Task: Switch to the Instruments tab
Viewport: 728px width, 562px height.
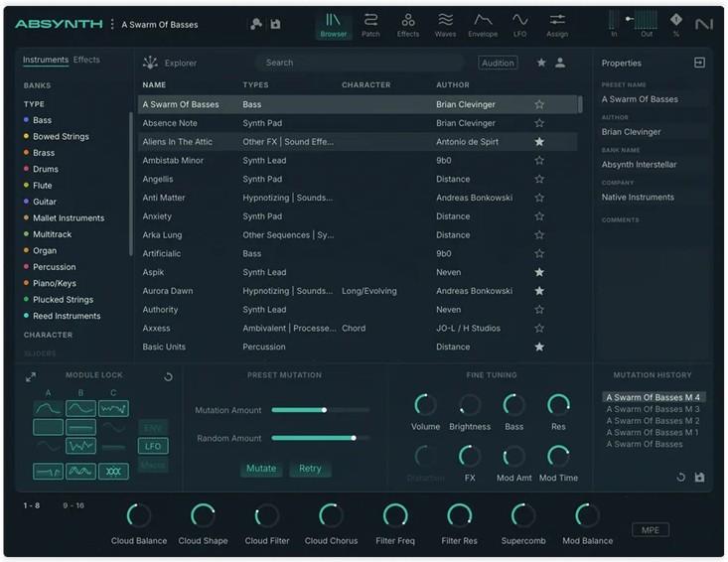Action: (x=46, y=60)
